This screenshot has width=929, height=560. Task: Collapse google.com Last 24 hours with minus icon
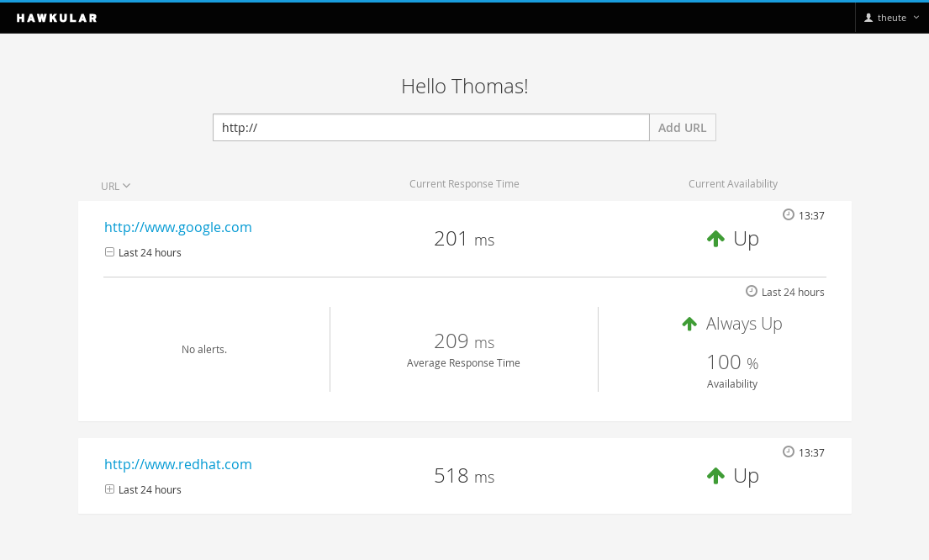109,252
